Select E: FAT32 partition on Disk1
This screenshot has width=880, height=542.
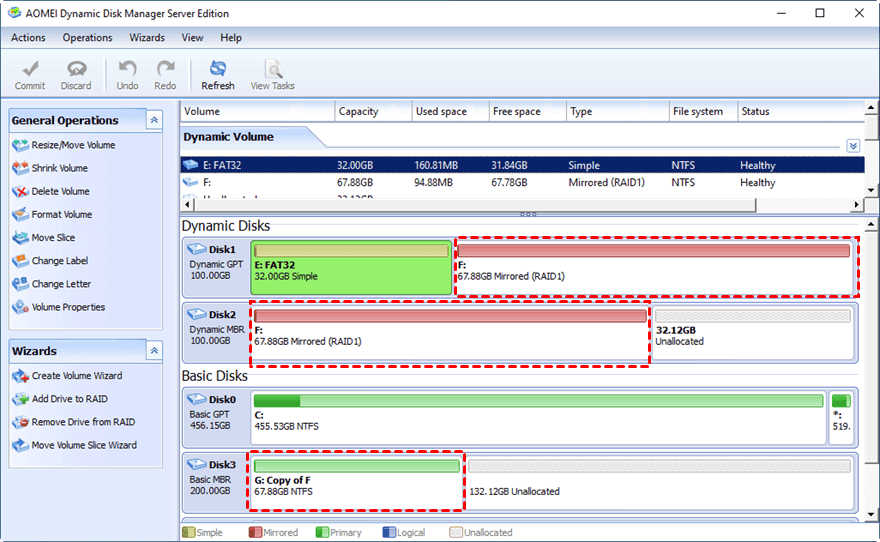click(x=351, y=268)
